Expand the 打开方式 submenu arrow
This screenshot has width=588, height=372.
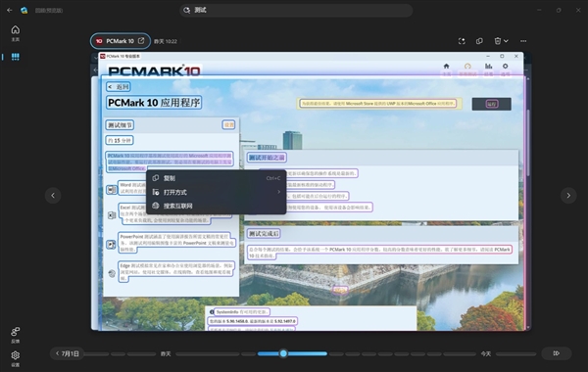click(278, 192)
